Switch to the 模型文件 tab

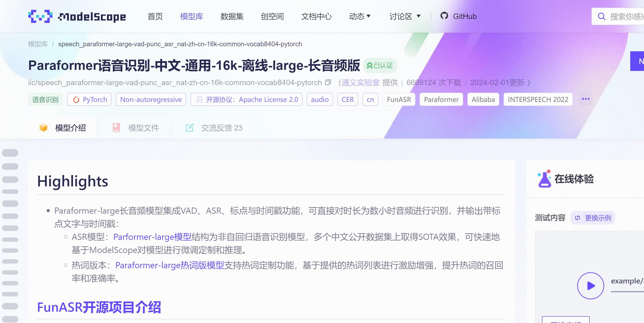(135, 128)
